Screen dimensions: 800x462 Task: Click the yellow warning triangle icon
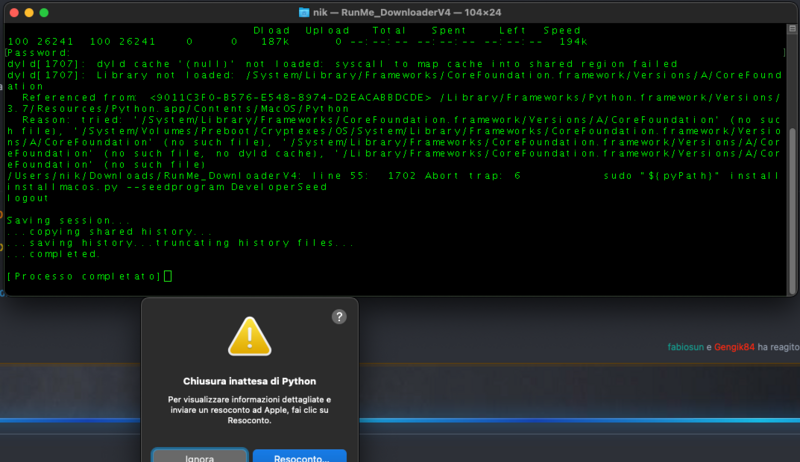[x=249, y=336]
